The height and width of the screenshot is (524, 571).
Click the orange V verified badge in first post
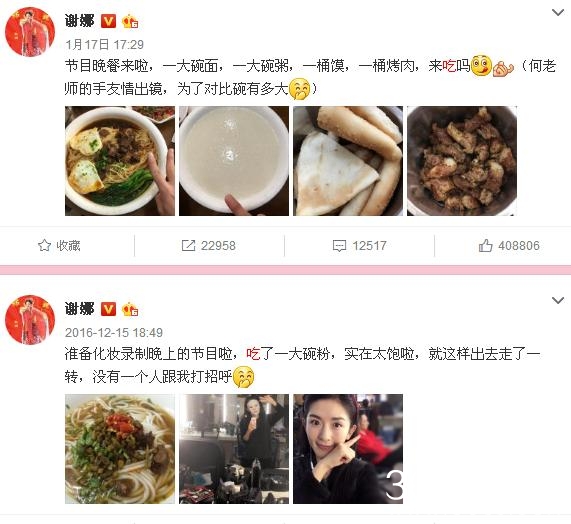click(x=108, y=21)
